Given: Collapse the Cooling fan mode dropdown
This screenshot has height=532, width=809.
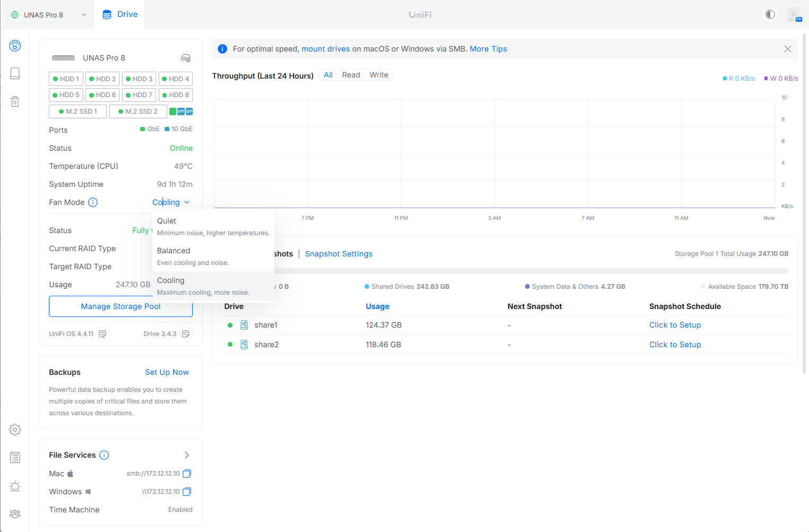Looking at the screenshot, I should pyautogui.click(x=171, y=202).
